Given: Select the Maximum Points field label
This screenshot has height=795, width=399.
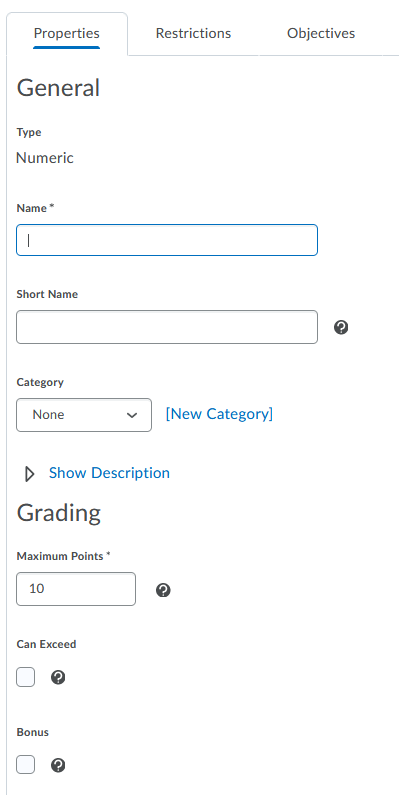Looking at the screenshot, I should point(63,556).
